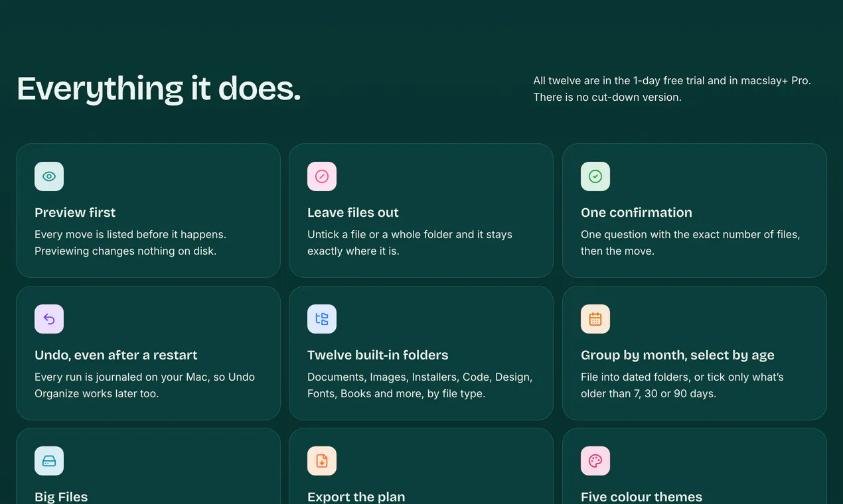Click the eye icon above Preview first
This screenshot has height=504, width=843.
49,176
